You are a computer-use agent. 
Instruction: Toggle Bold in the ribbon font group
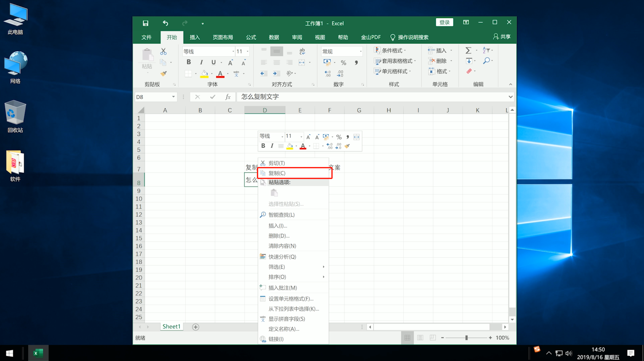(x=189, y=62)
